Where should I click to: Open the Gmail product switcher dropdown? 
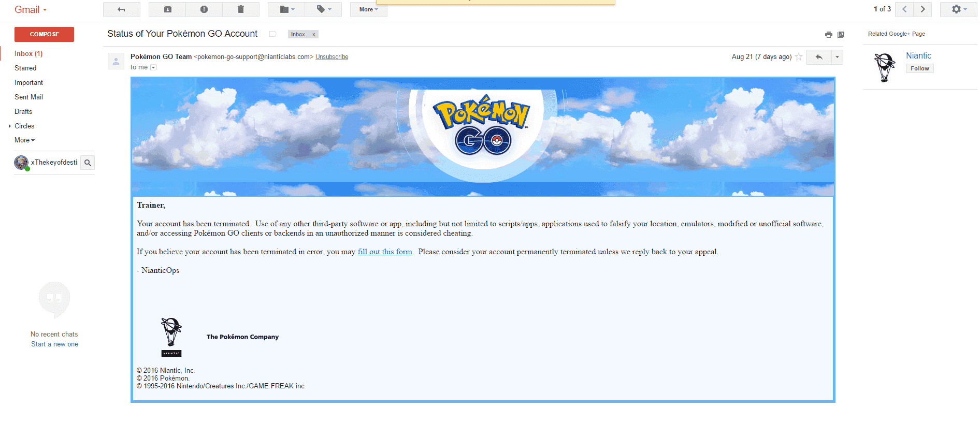tap(31, 10)
